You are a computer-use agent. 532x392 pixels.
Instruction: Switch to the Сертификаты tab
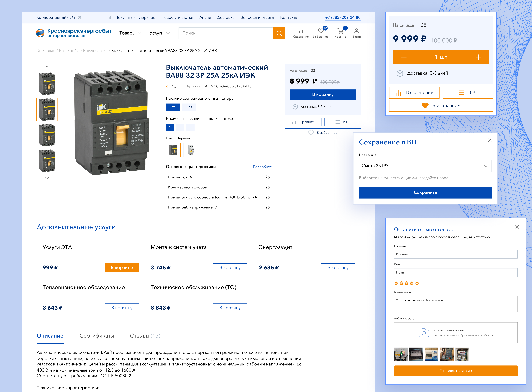pyautogui.click(x=97, y=336)
